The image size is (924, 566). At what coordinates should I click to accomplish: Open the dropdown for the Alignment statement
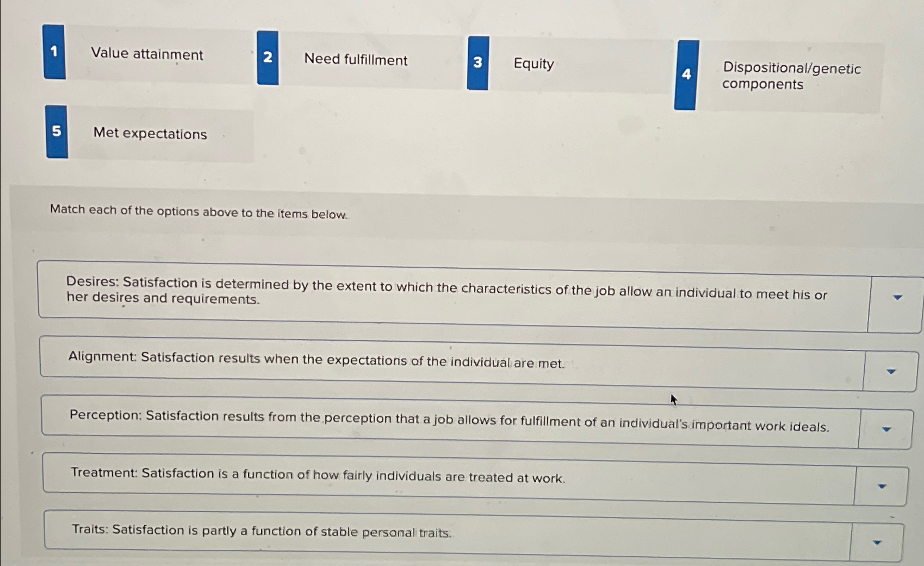pos(890,370)
